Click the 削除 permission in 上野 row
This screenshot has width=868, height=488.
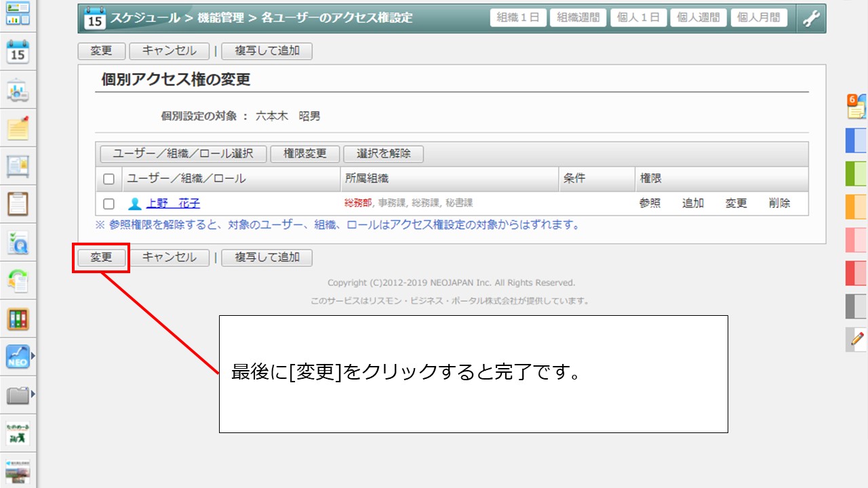pos(780,203)
